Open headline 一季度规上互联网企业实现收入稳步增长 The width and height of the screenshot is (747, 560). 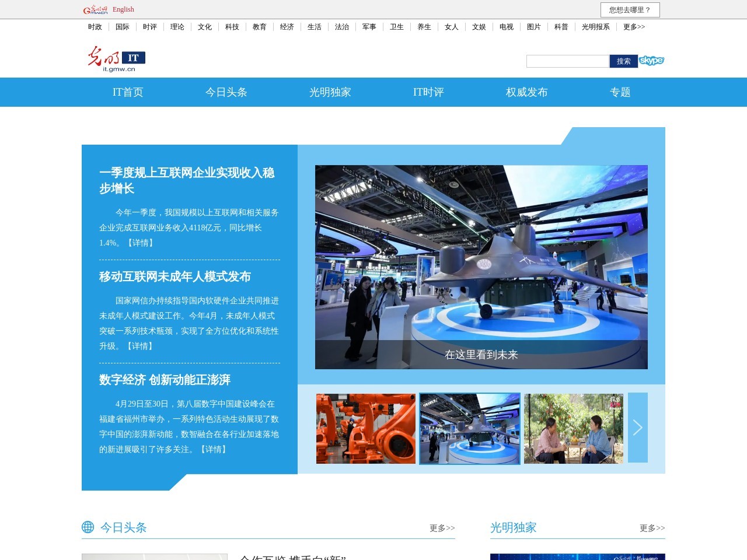(187, 181)
